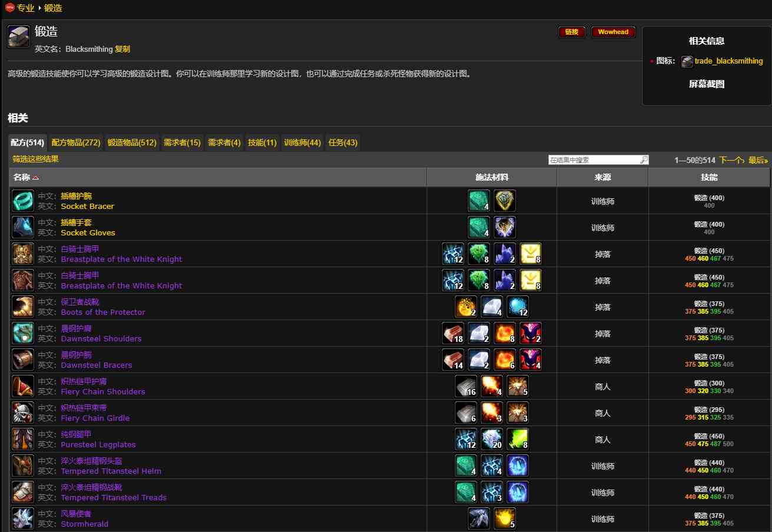Click the shield-shaped reagent in Socket Bracer row
The image size is (772, 532).
[x=505, y=201]
